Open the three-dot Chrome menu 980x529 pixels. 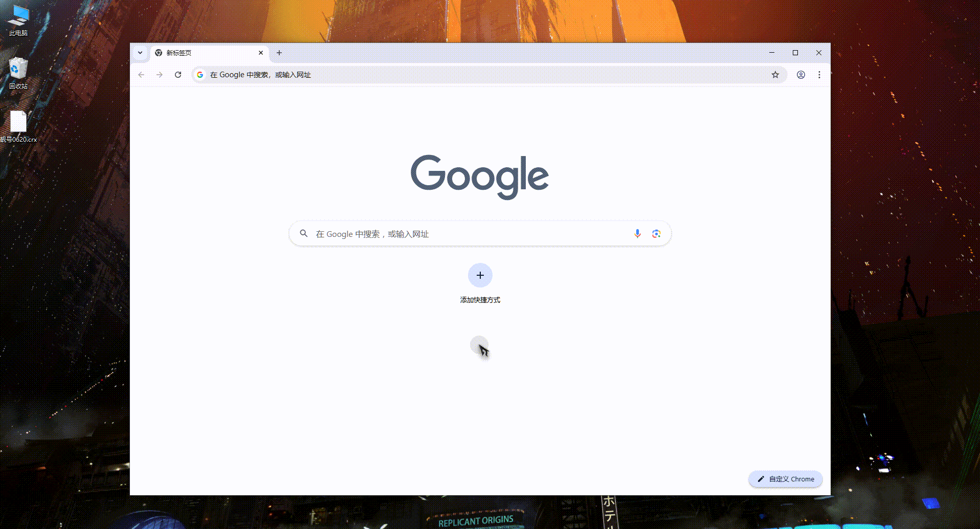coord(819,75)
